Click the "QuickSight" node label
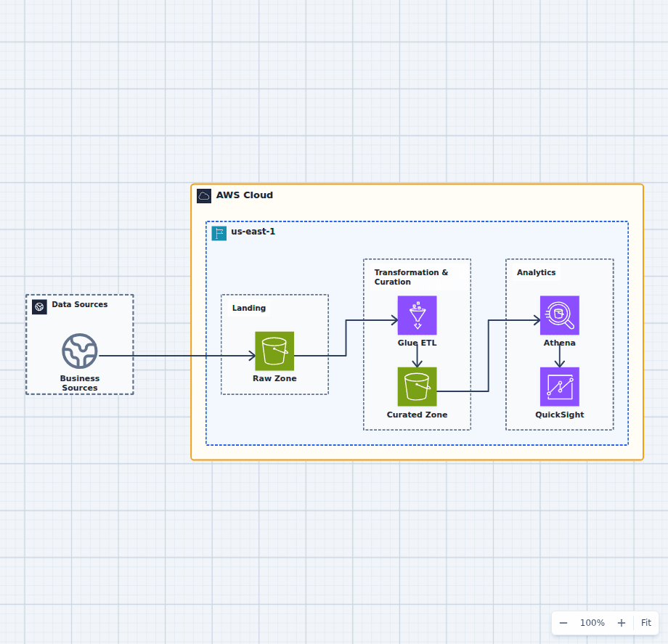The height and width of the screenshot is (644, 668). point(559,415)
